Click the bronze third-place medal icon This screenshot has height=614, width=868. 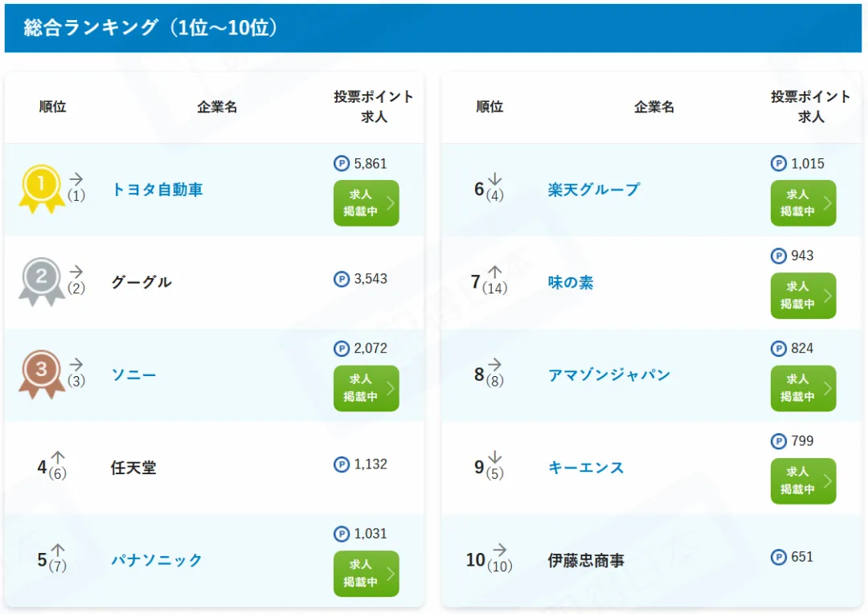point(42,375)
